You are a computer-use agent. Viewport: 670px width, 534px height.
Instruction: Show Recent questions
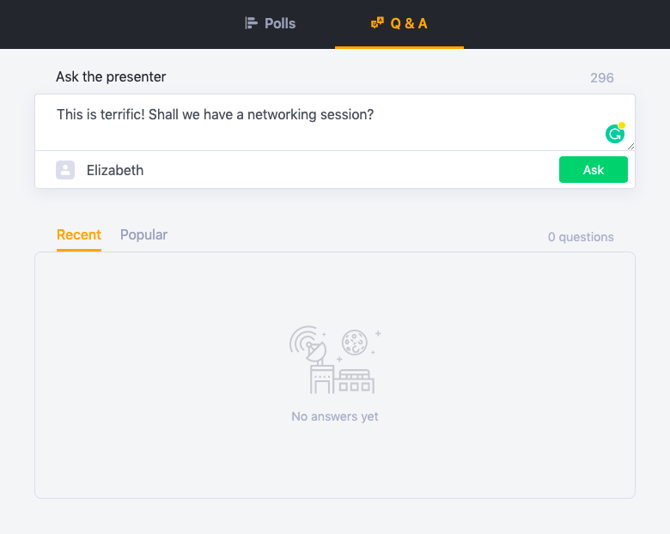79,235
